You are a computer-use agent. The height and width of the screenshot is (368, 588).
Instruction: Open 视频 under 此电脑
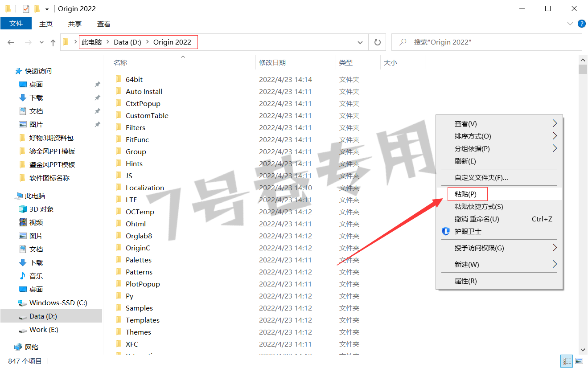pyautogui.click(x=36, y=222)
